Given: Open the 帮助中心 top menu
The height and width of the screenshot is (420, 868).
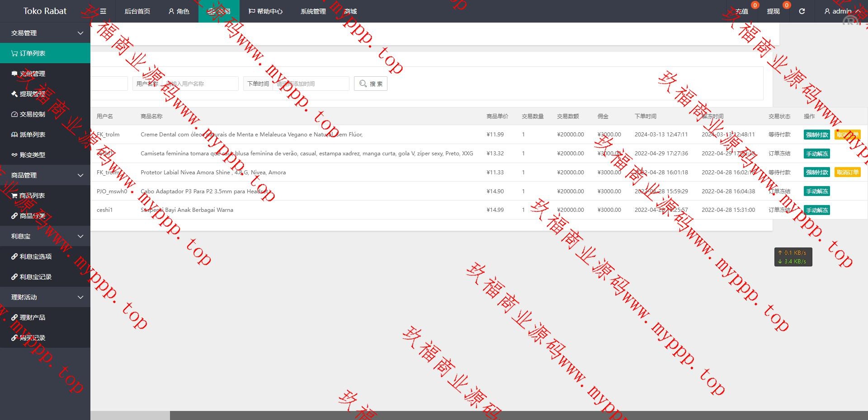Looking at the screenshot, I should pyautogui.click(x=265, y=11).
